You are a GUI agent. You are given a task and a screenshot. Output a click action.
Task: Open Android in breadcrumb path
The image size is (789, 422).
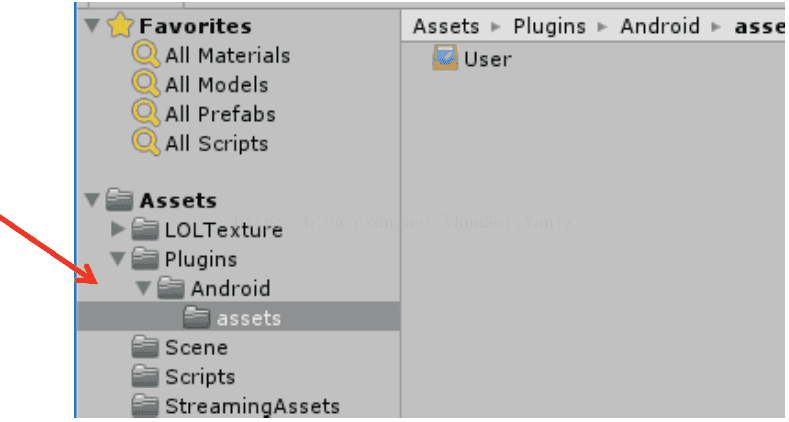click(x=660, y=26)
